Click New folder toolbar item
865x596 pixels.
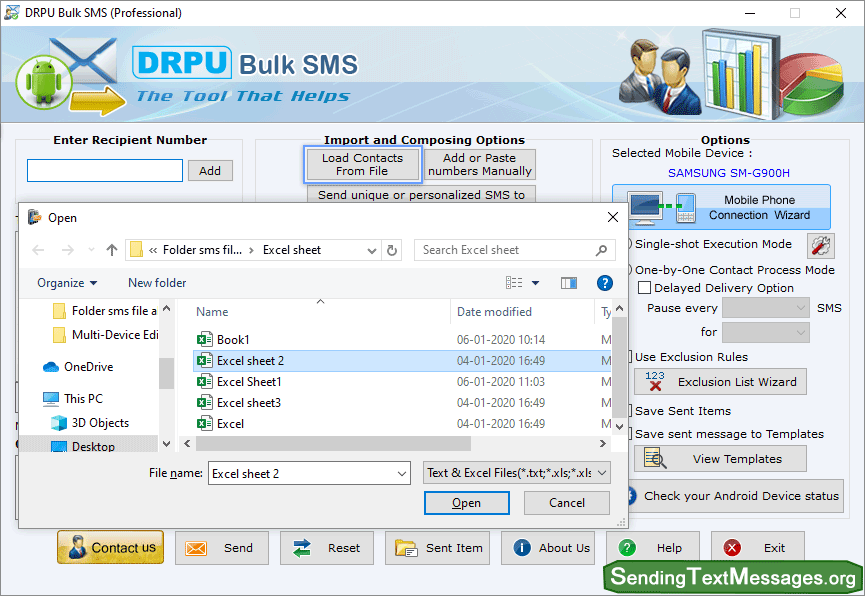pos(157,283)
